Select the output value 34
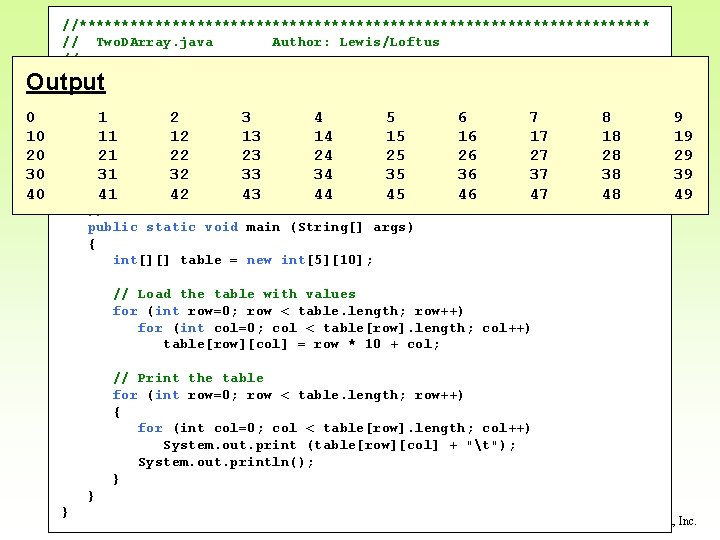 pos(323,174)
